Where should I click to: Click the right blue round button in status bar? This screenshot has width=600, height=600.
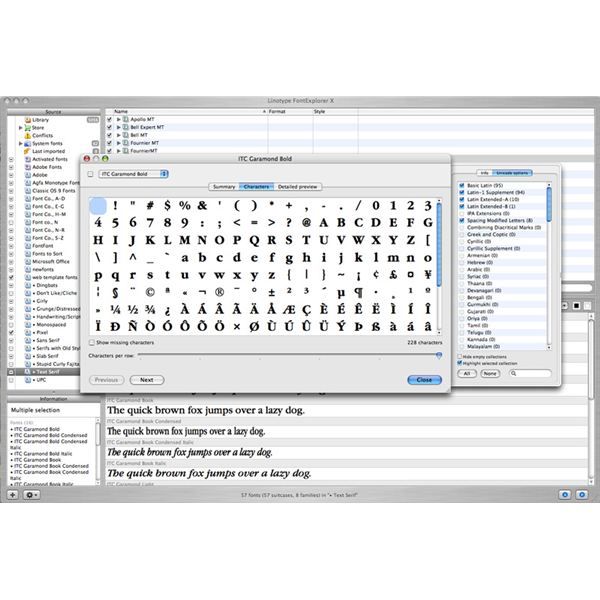[x=582, y=495]
